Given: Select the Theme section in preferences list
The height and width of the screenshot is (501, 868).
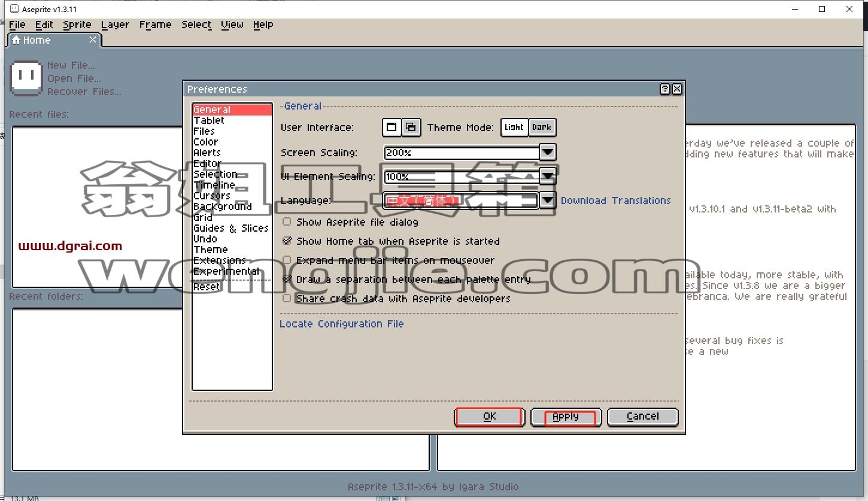Looking at the screenshot, I should click(x=210, y=250).
